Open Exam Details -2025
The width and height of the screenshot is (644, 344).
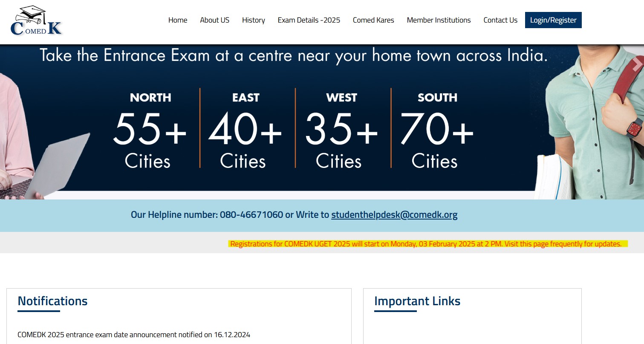click(309, 20)
